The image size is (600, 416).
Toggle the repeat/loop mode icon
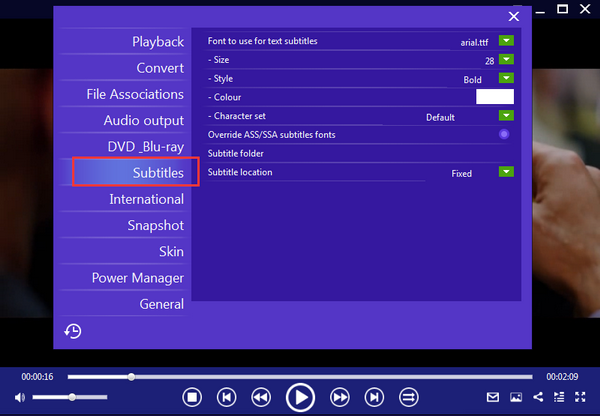tap(408, 397)
